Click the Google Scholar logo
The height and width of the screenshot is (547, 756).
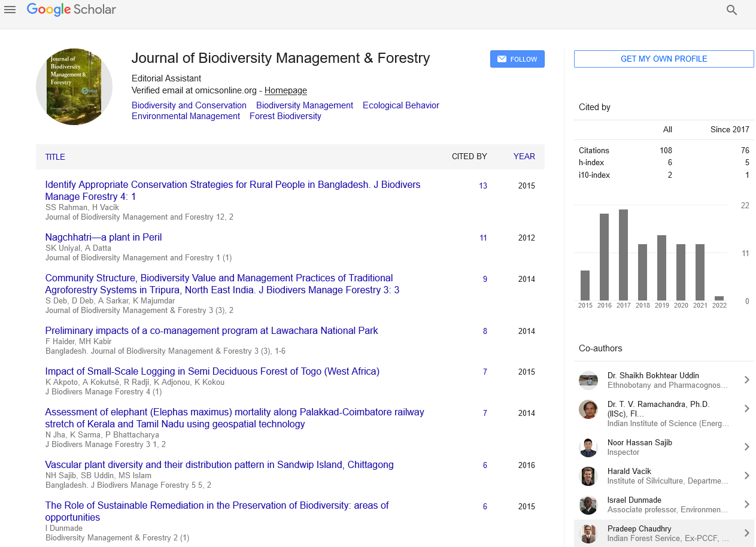point(71,10)
